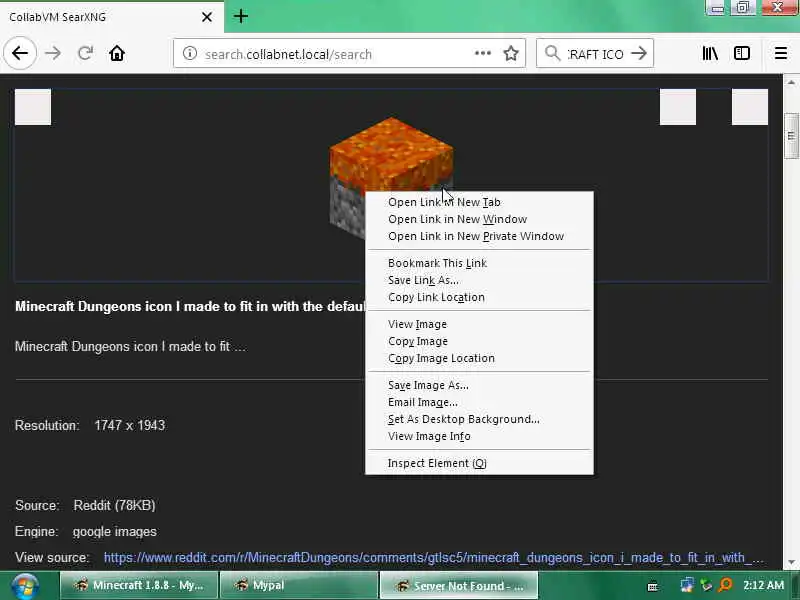This screenshot has width=800, height=600.
Task: Select View Image from context menu
Action: [x=479, y=324]
